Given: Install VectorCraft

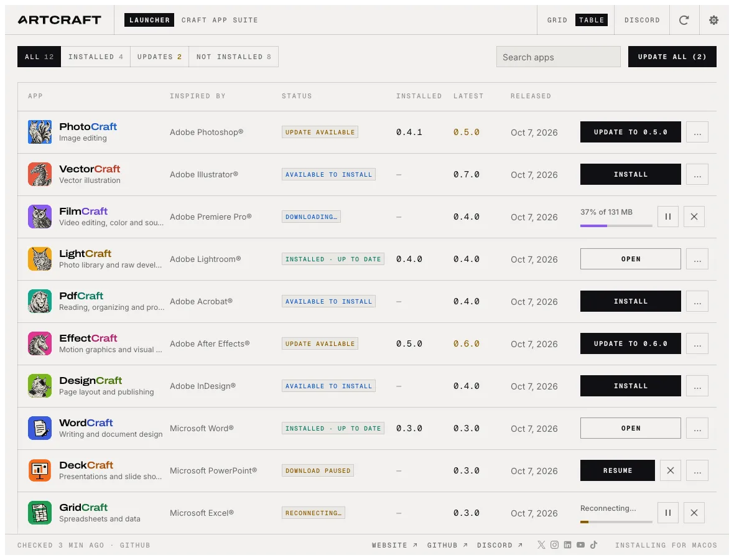Looking at the screenshot, I should click(631, 174).
